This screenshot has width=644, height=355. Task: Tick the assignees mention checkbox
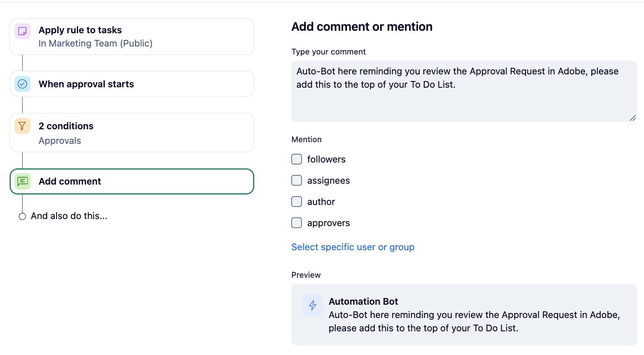[297, 180]
